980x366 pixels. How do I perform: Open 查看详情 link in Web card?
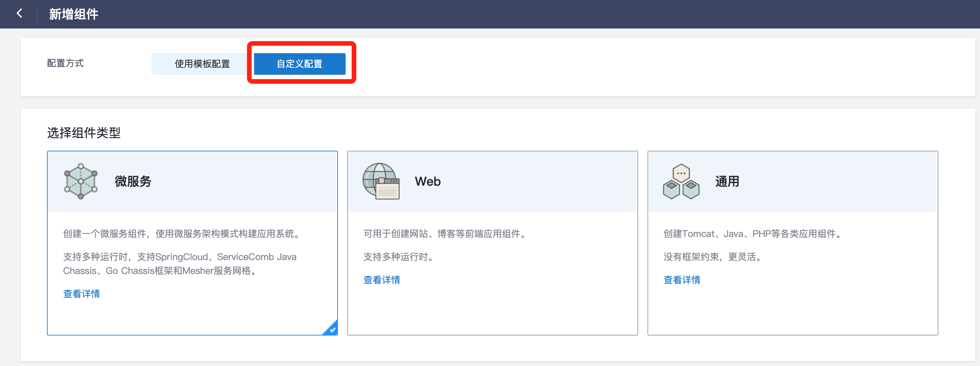tap(382, 280)
